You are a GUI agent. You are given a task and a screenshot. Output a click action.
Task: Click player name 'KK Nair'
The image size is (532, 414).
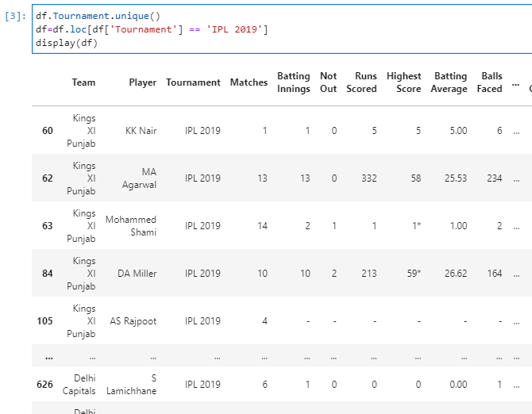141,131
